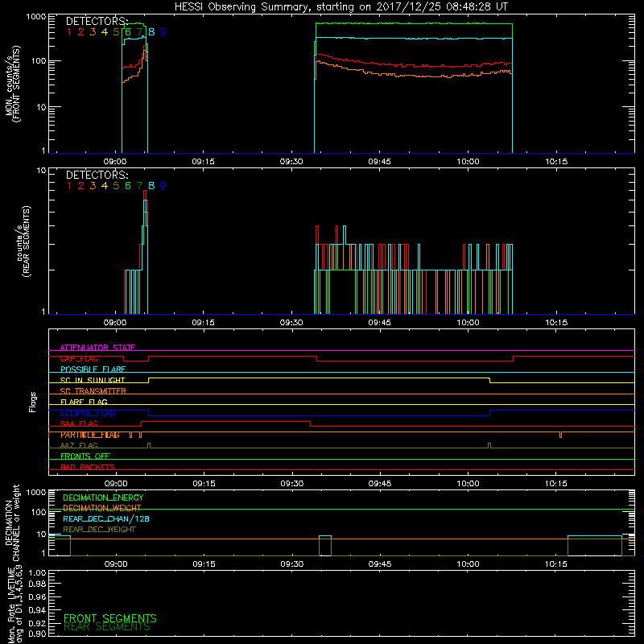Screen dimensions: 644x644
Task: Select detector 2 in rear segments legend
Action: (x=81, y=186)
